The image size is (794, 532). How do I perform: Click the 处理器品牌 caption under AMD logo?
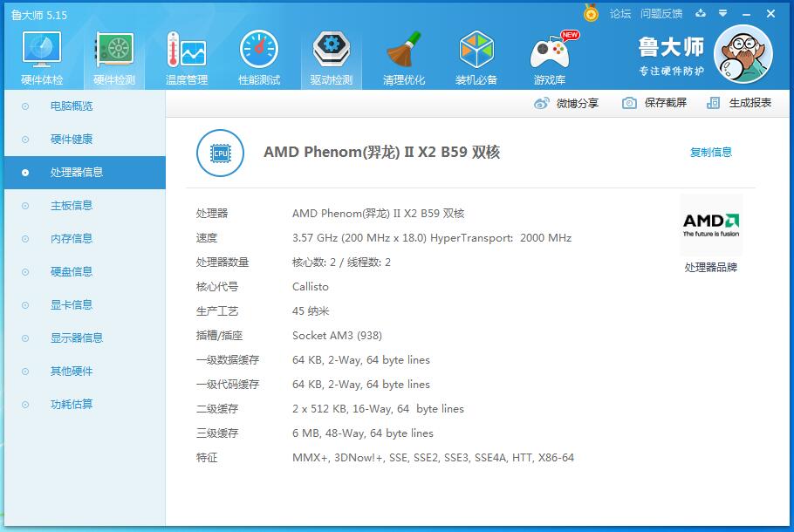click(711, 267)
